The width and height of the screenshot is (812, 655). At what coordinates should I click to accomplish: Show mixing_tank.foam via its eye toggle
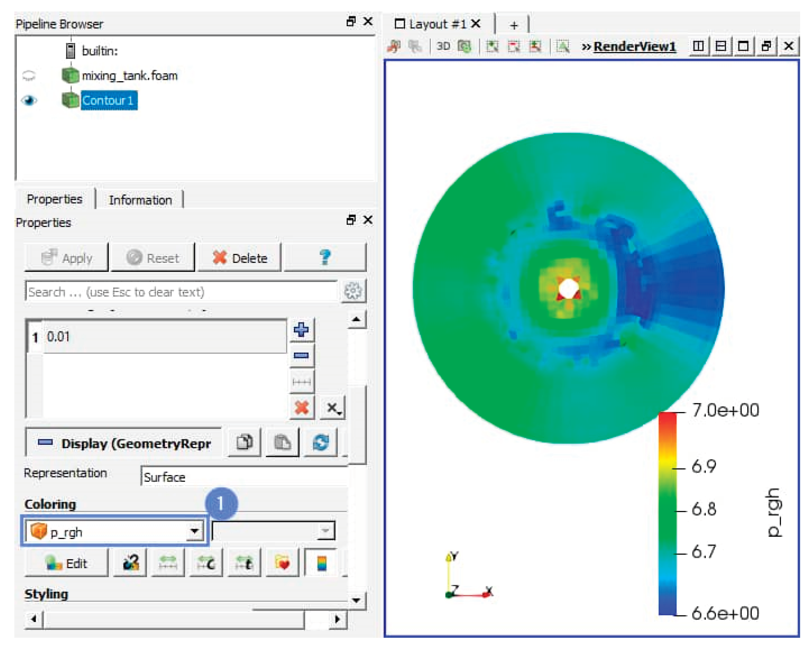point(29,75)
